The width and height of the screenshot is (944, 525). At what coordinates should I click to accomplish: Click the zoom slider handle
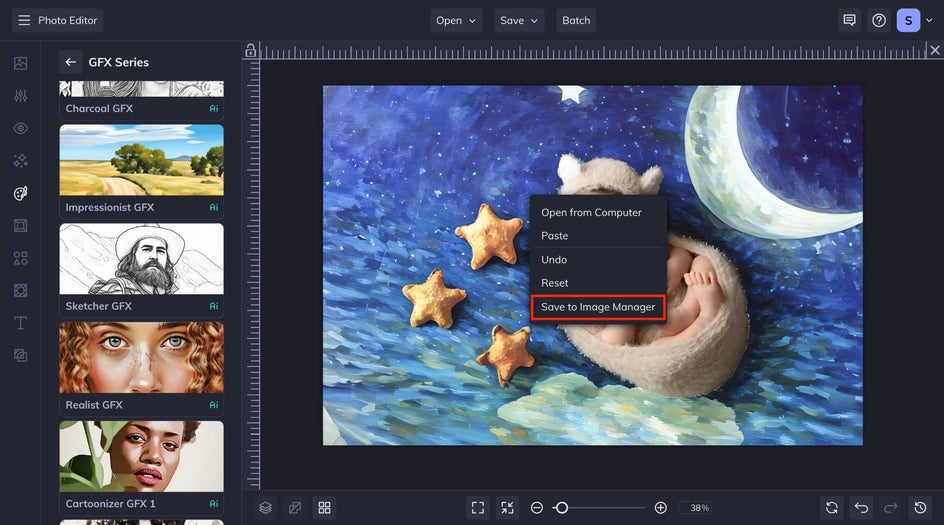[x=561, y=508]
